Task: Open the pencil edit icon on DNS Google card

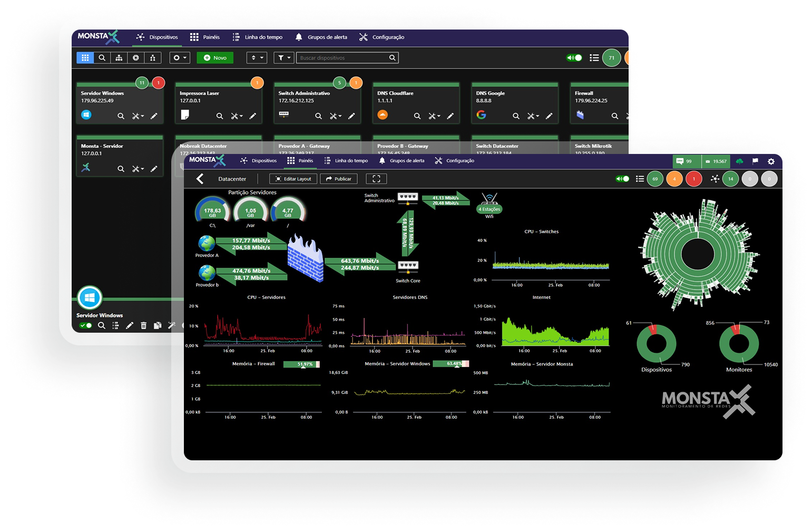Action: pyautogui.click(x=550, y=115)
